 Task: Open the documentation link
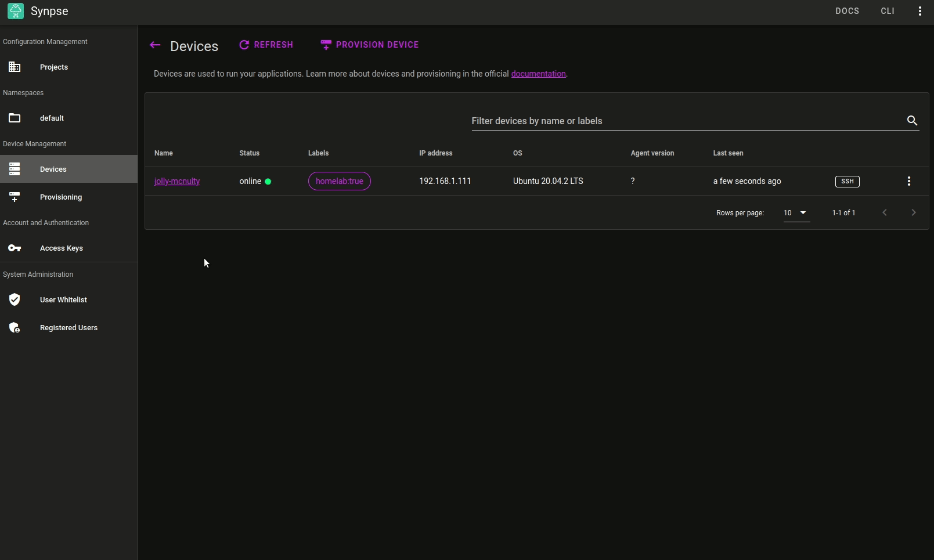(538, 74)
